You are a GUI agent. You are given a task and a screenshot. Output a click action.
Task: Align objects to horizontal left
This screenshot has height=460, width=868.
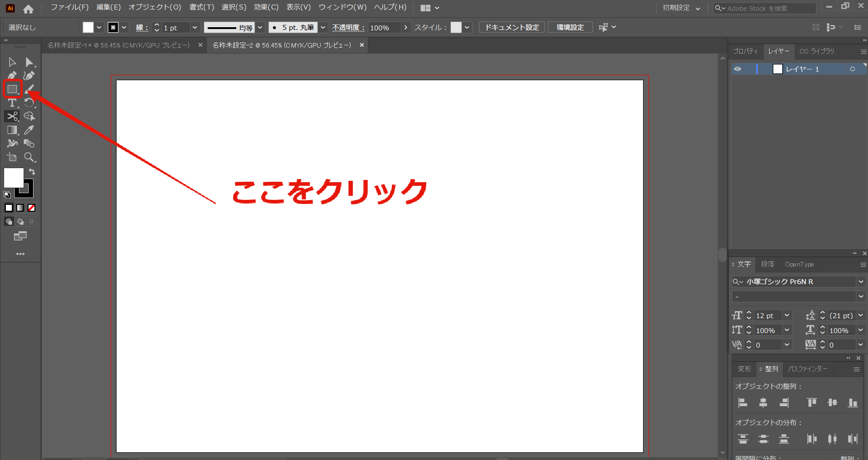(x=743, y=402)
